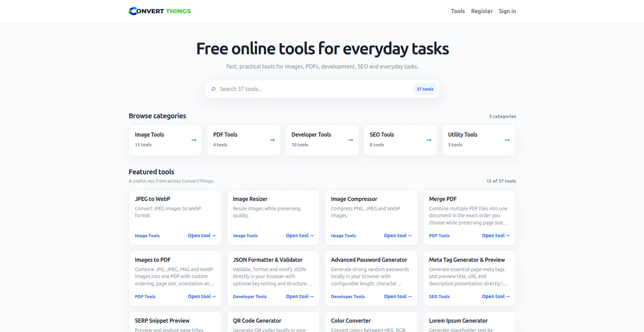Click the JPEG to WebP title
Viewport: 644px width, 332px height.
point(153,199)
